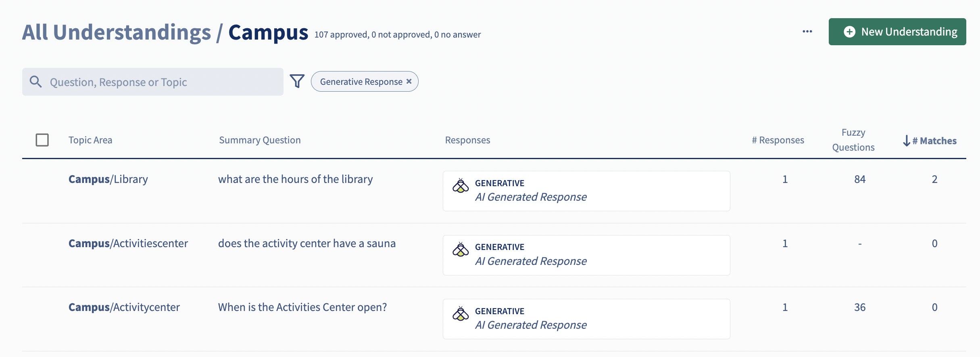This screenshot has width=980, height=357.
Task: Click bee icon in Activities Center open row
Action: (x=461, y=314)
